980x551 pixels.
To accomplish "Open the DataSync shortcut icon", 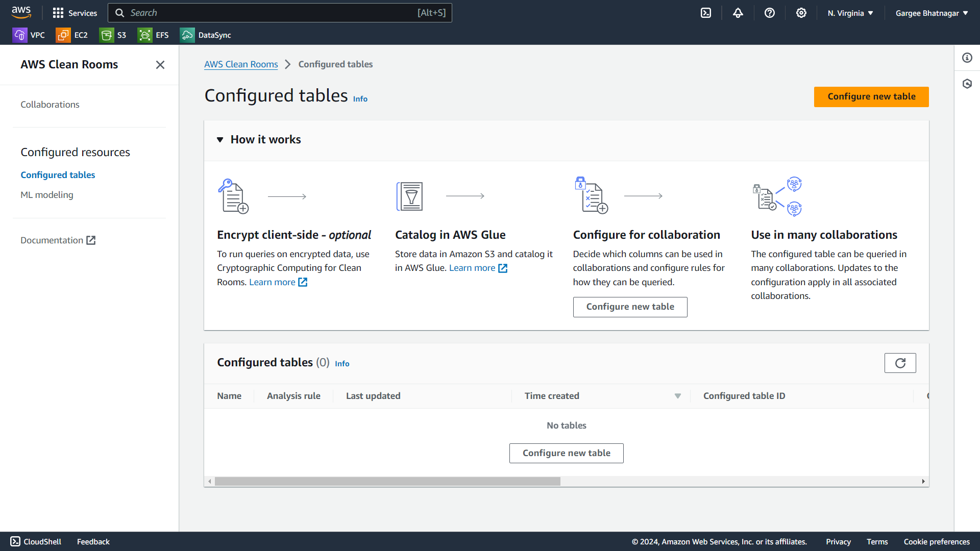I will point(187,35).
